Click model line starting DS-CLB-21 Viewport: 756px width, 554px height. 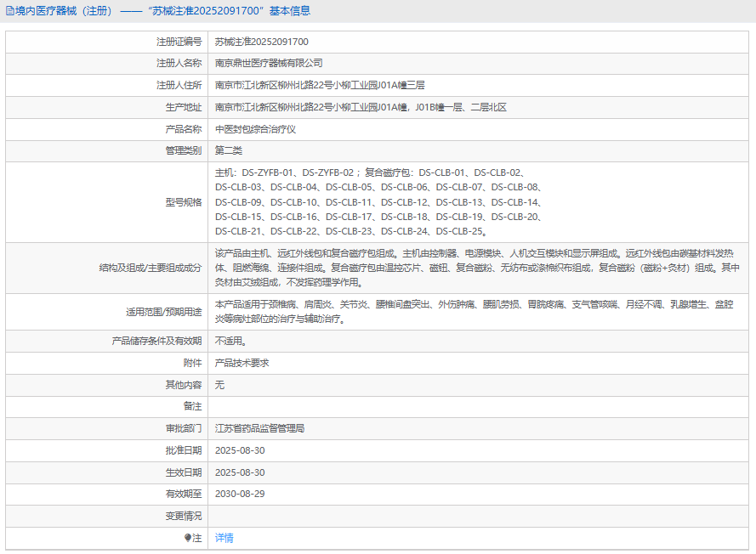click(x=351, y=232)
